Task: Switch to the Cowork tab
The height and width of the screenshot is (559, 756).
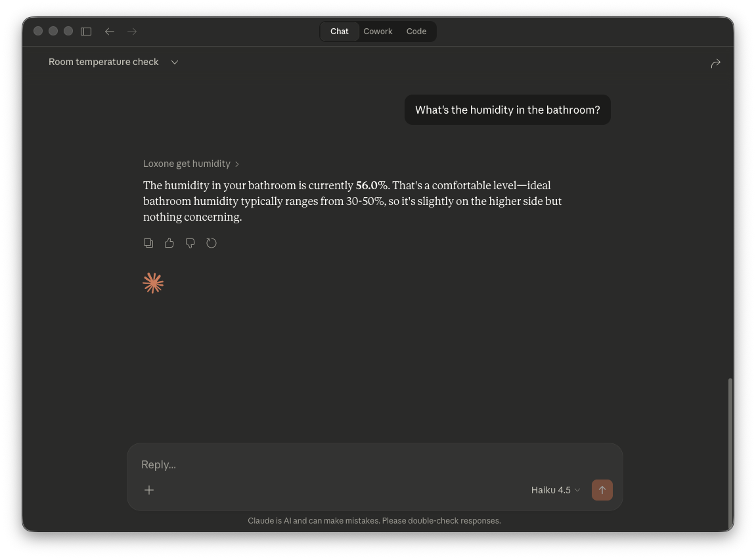Action: [378, 31]
